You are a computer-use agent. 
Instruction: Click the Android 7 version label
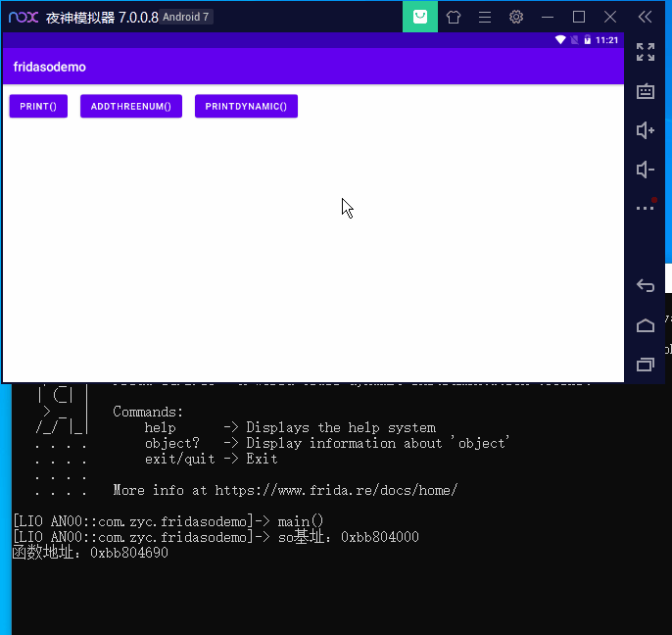(x=185, y=18)
